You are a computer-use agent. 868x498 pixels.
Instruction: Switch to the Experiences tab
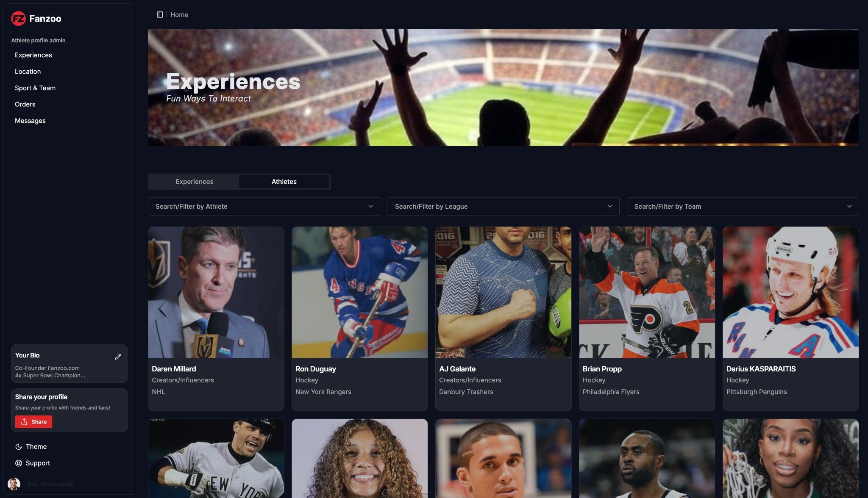click(195, 182)
